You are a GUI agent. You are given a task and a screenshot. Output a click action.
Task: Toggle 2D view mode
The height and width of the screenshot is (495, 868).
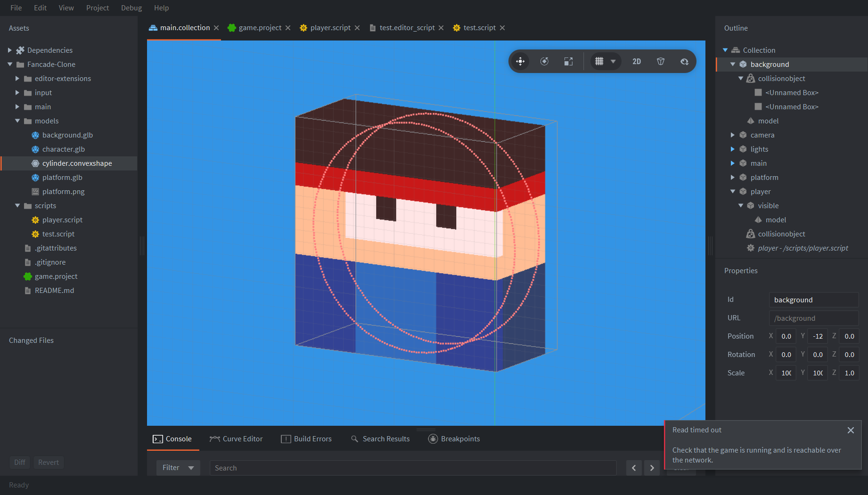point(637,61)
